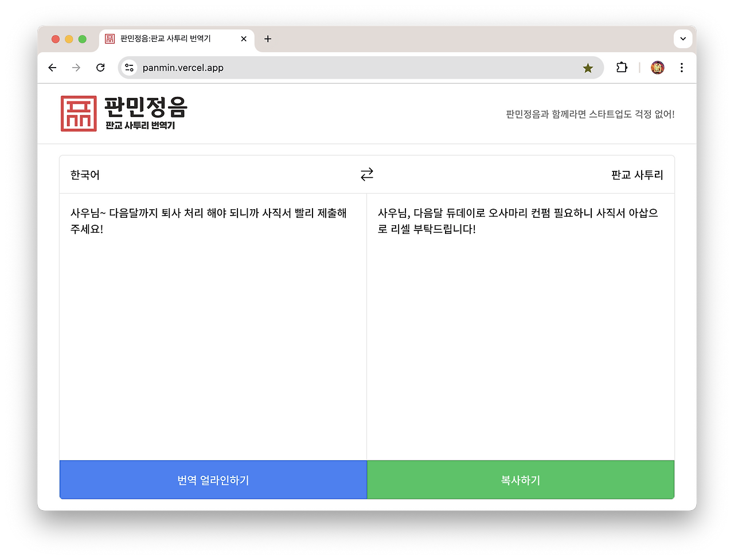Image resolution: width=734 pixels, height=560 pixels.
Task: Click the green fullscreen window button
Action: (x=82, y=39)
